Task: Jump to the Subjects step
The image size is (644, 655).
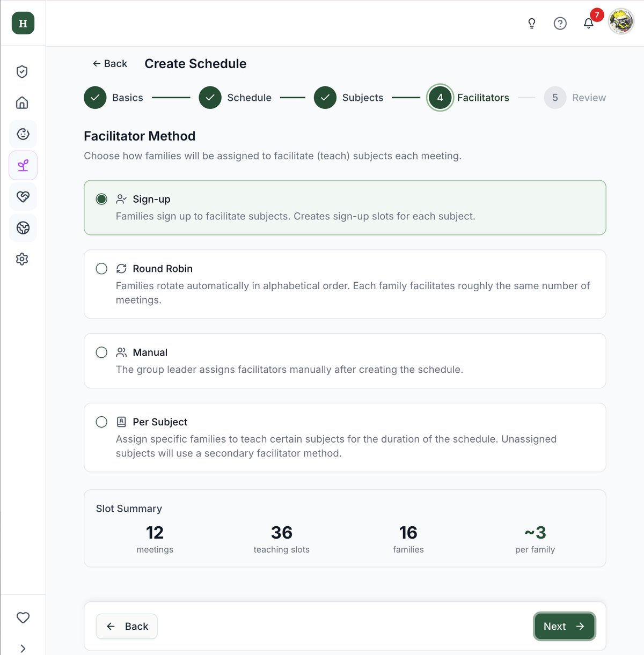Action: (x=349, y=98)
